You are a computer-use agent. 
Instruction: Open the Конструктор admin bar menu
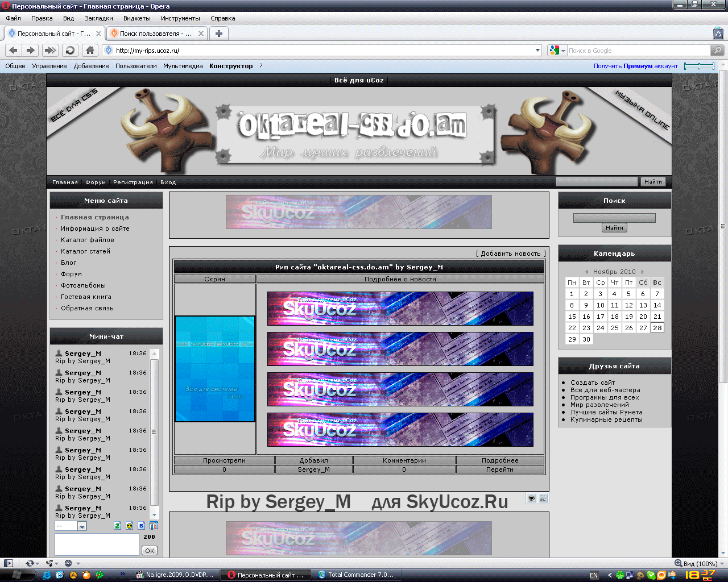(230, 66)
